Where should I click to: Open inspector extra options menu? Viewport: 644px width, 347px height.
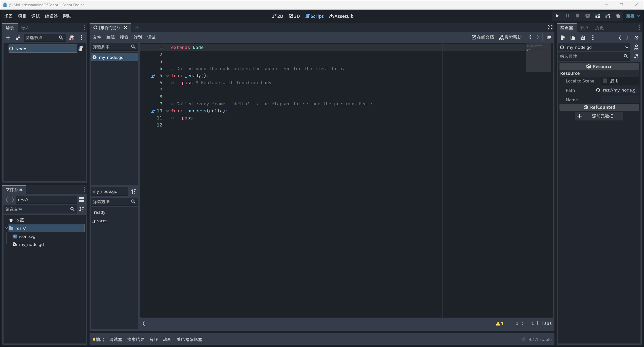593,38
